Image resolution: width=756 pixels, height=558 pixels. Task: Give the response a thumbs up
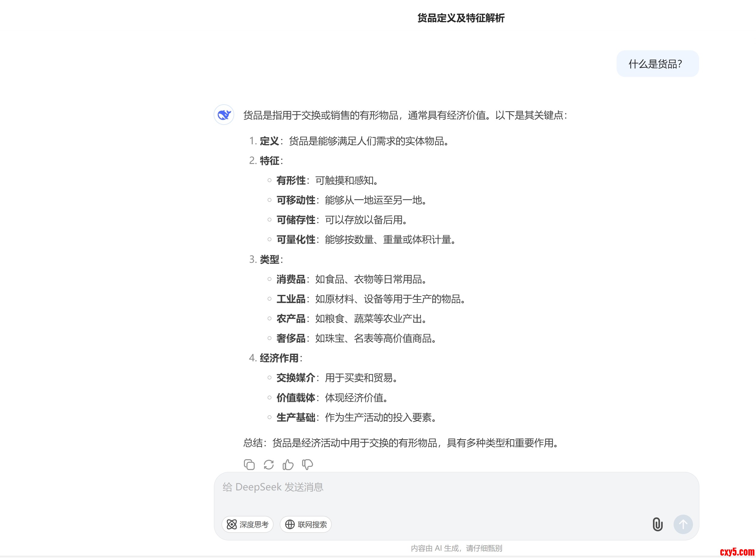[x=288, y=465]
